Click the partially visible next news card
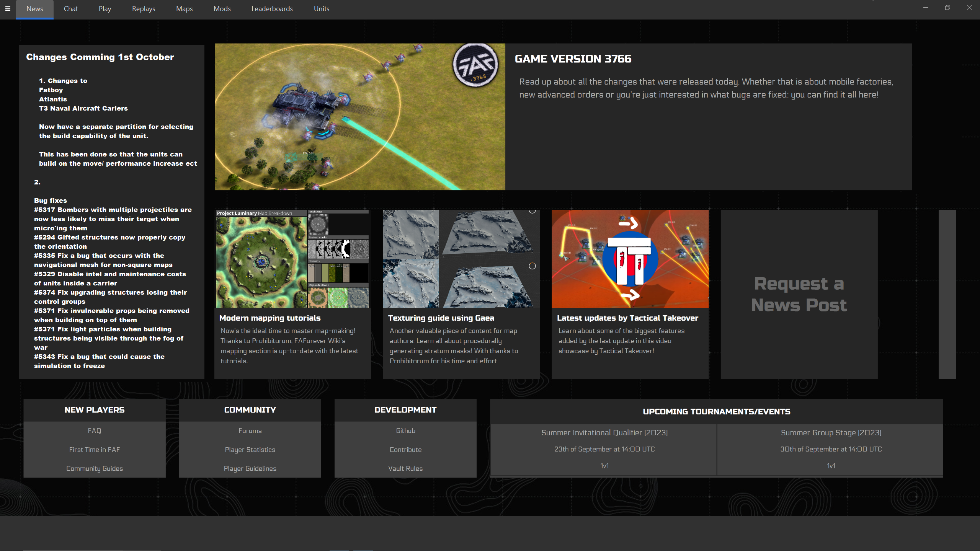 point(947,294)
